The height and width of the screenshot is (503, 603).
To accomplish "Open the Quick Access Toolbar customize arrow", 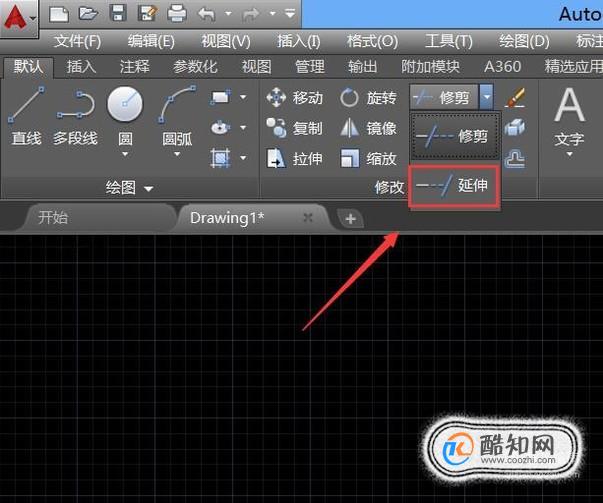I will point(290,14).
